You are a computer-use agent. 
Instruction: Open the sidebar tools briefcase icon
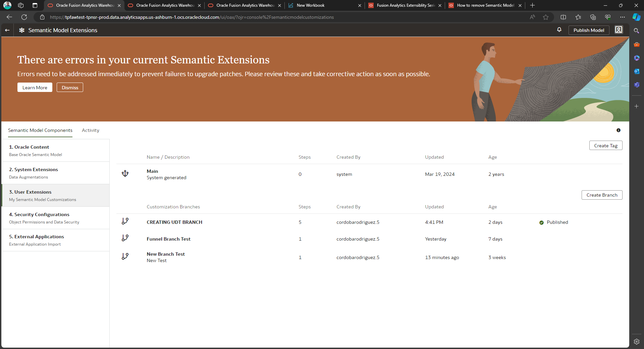pyautogui.click(x=636, y=44)
